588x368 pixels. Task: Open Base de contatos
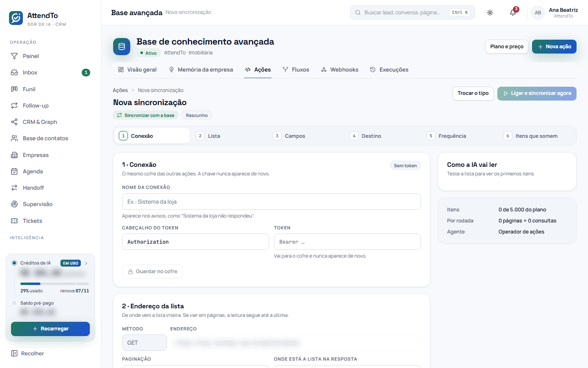click(x=51, y=138)
